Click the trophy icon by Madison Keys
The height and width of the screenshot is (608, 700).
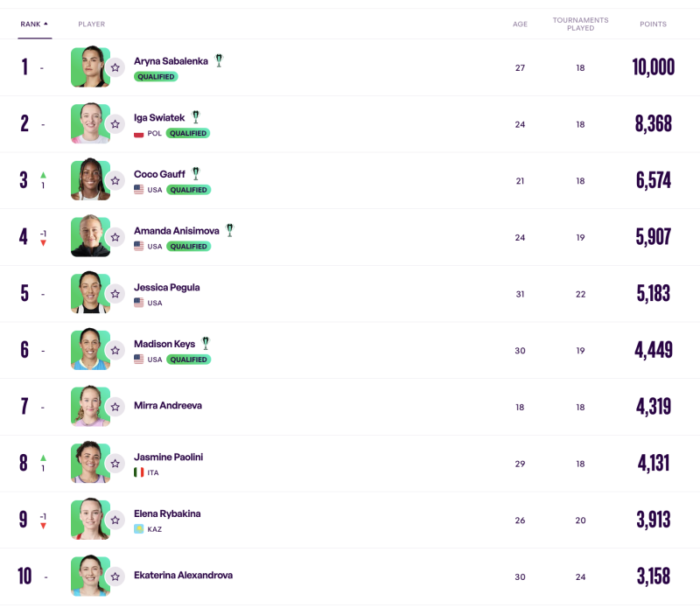pos(206,343)
